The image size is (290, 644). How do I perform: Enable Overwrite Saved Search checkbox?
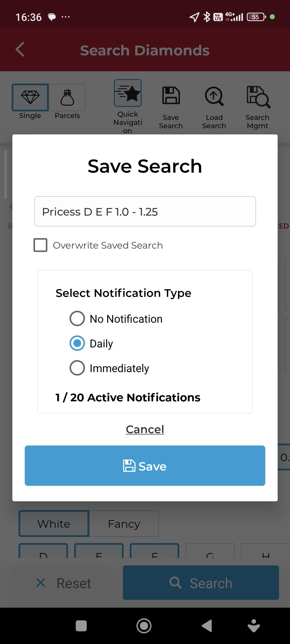(41, 245)
